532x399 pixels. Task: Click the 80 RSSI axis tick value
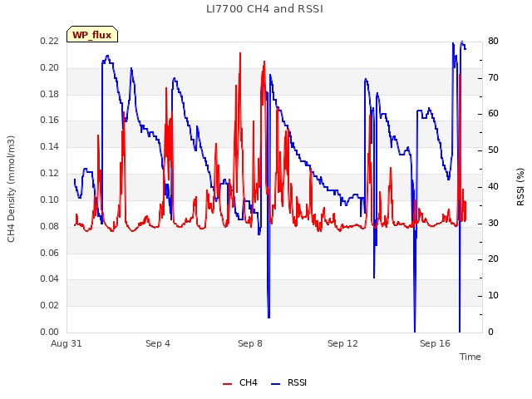pos(493,41)
